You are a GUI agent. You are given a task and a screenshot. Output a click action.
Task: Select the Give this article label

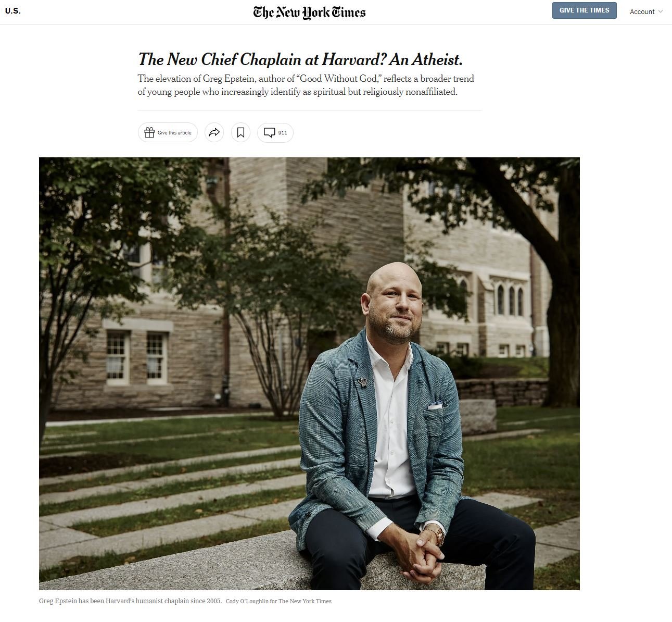(174, 133)
